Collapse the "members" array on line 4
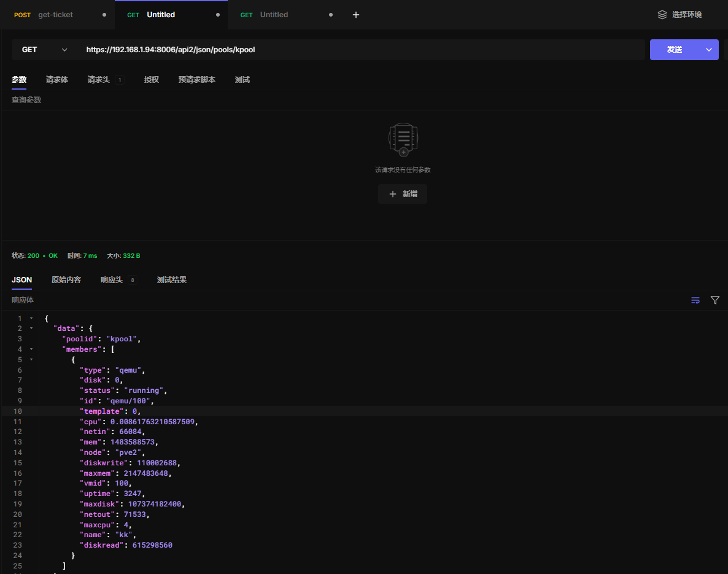 click(x=31, y=349)
